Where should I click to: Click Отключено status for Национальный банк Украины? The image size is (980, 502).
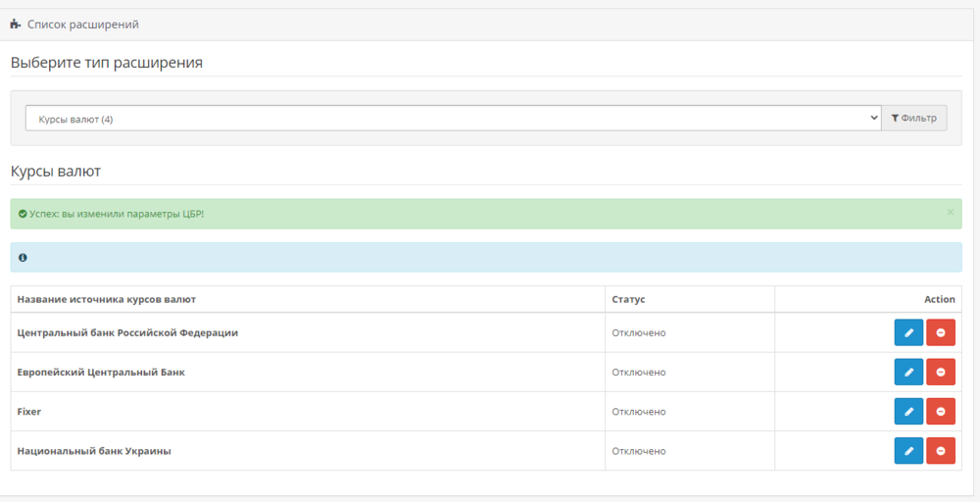pos(639,451)
